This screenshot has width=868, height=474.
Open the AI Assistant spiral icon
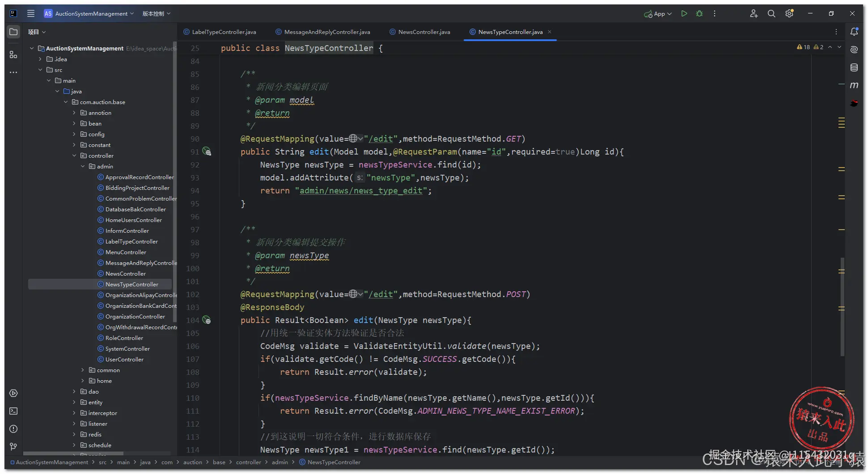[854, 50]
